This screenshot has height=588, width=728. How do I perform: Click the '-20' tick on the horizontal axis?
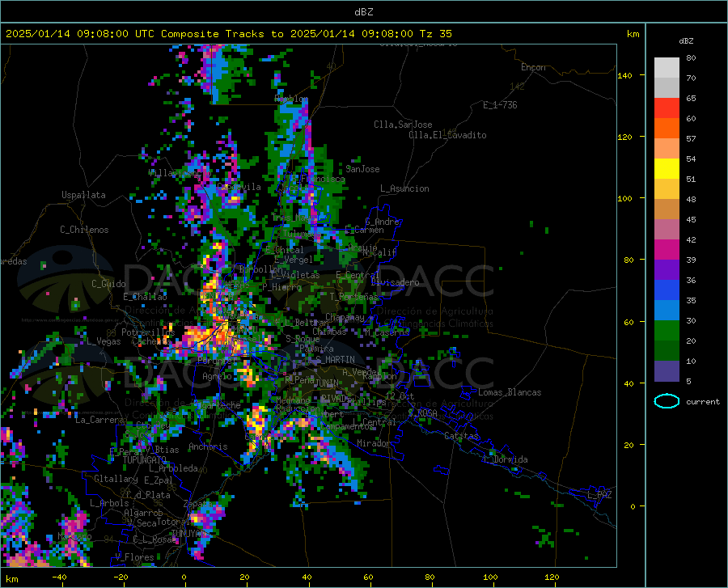[x=121, y=577]
